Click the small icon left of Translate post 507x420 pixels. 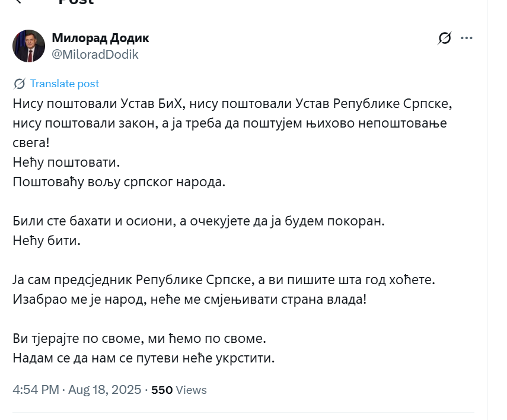tap(19, 84)
